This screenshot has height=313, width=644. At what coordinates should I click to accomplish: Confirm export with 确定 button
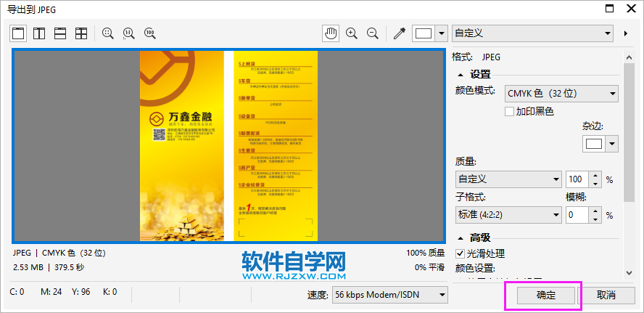click(545, 295)
